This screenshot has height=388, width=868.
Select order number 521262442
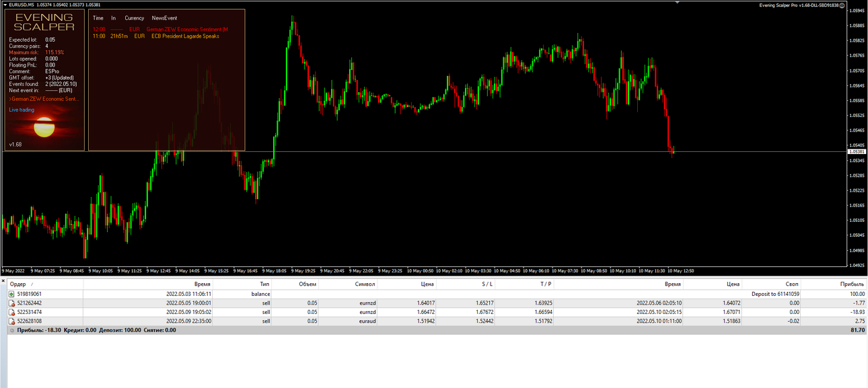[x=30, y=303]
